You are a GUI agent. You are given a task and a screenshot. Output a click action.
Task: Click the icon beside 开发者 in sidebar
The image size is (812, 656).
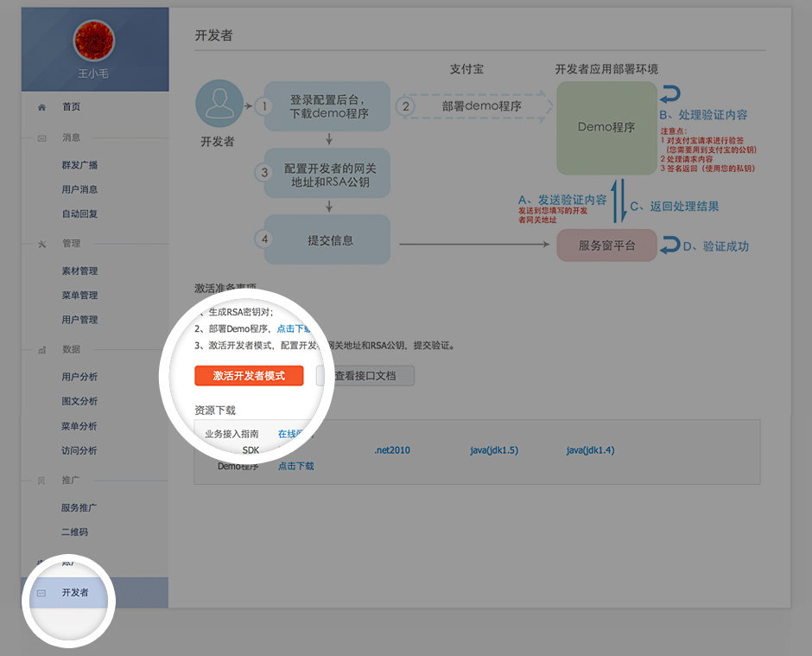tap(41, 593)
